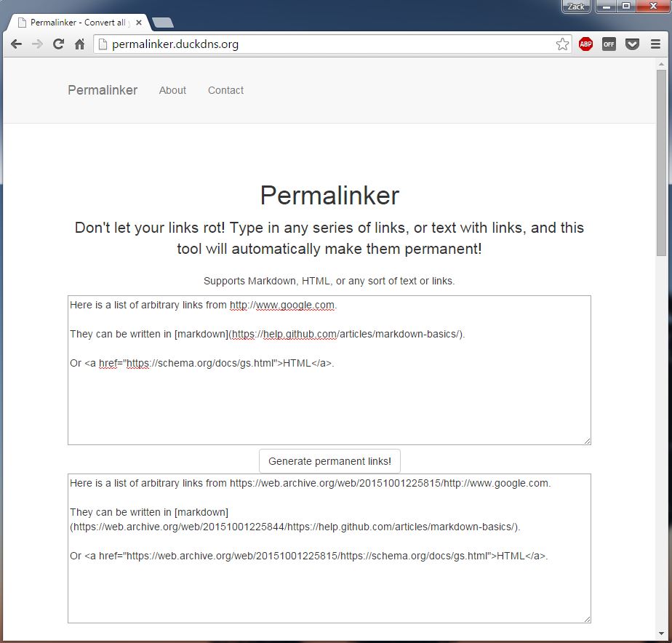Maximize the browser window
672x643 pixels.
coord(626,7)
